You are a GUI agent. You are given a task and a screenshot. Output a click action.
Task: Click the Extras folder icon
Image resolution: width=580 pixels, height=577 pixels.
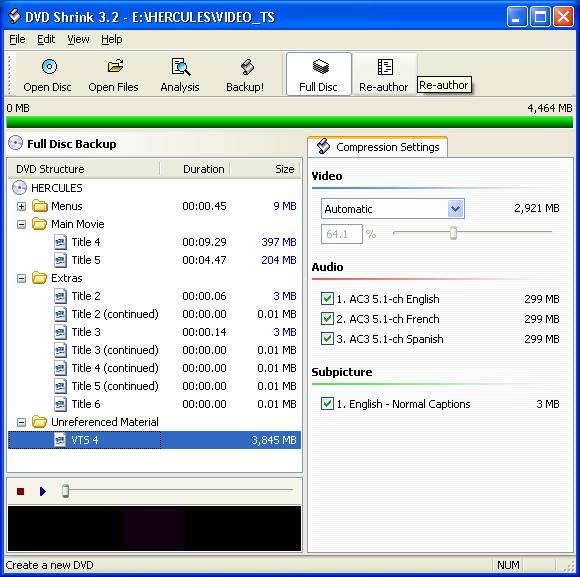[40, 278]
